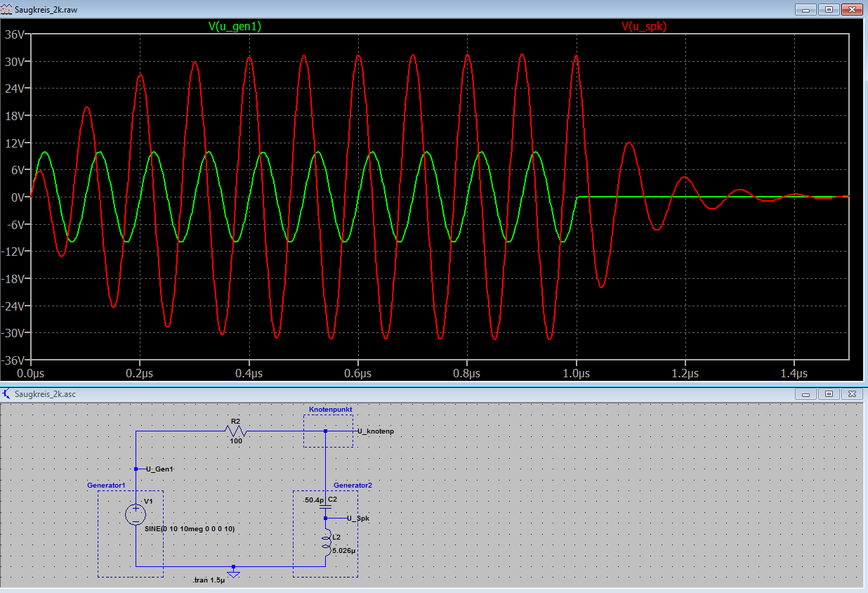
Task: Restore down the waveform plot window
Action: click(829, 9)
